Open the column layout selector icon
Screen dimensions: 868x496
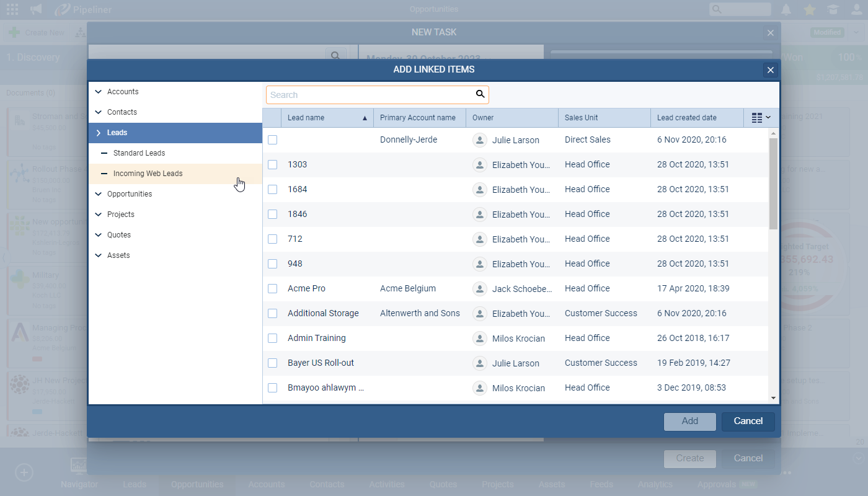point(761,118)
